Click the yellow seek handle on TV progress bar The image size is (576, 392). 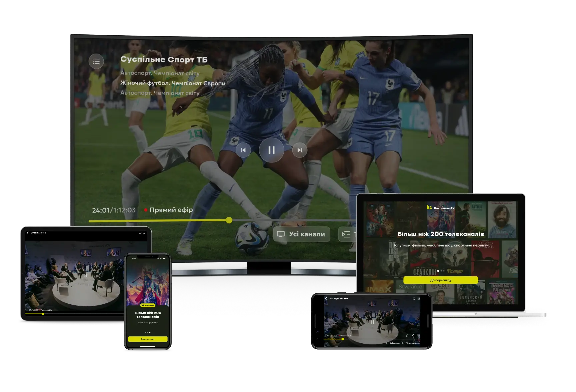229,220
